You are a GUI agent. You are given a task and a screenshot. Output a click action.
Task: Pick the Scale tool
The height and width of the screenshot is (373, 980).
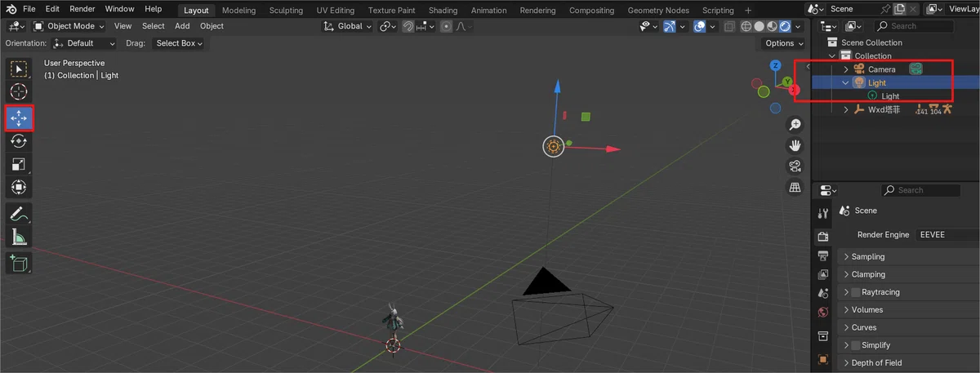click(18, 164)
